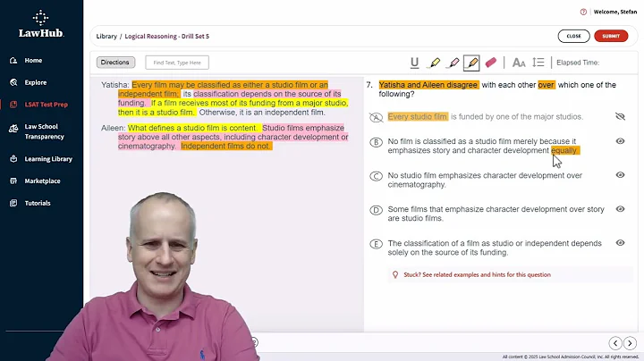
Task: Select answer choice C
Action: (376, 176)
